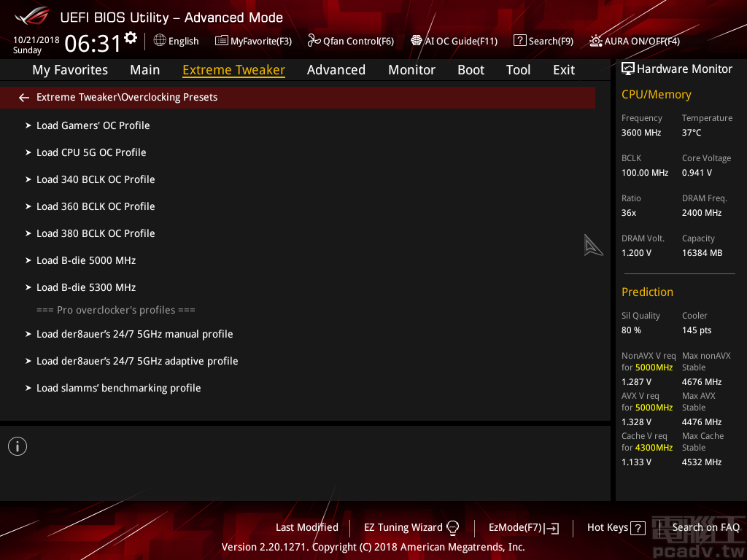Click the 4532 MHz Max Cache value

click(701, 462)
